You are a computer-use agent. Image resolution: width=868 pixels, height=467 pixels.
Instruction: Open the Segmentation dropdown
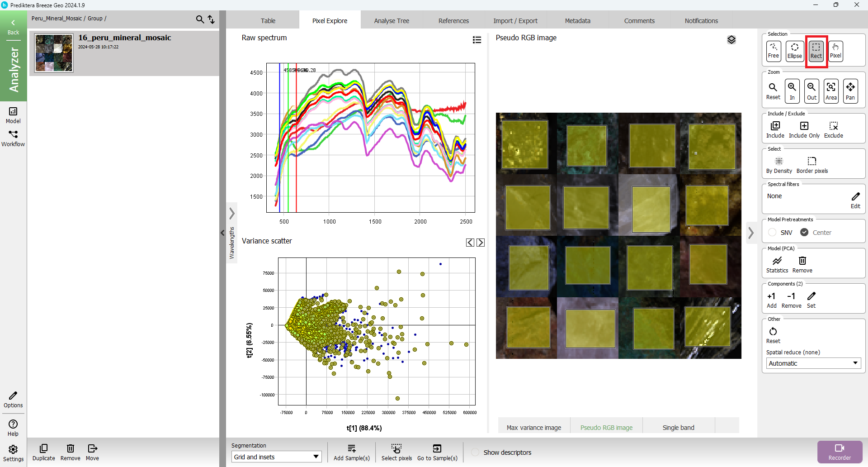tap(276, 457)
